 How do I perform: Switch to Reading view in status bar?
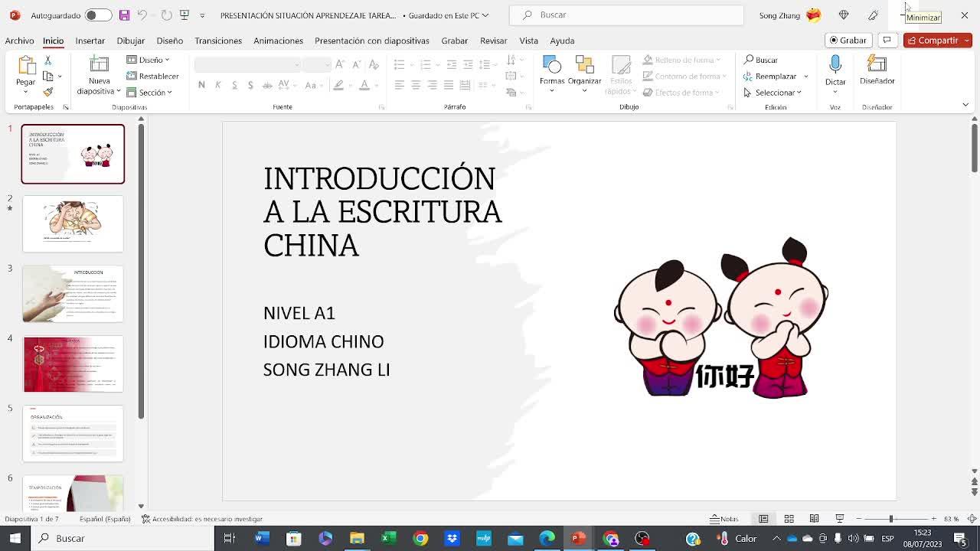[x=814, y=519]
